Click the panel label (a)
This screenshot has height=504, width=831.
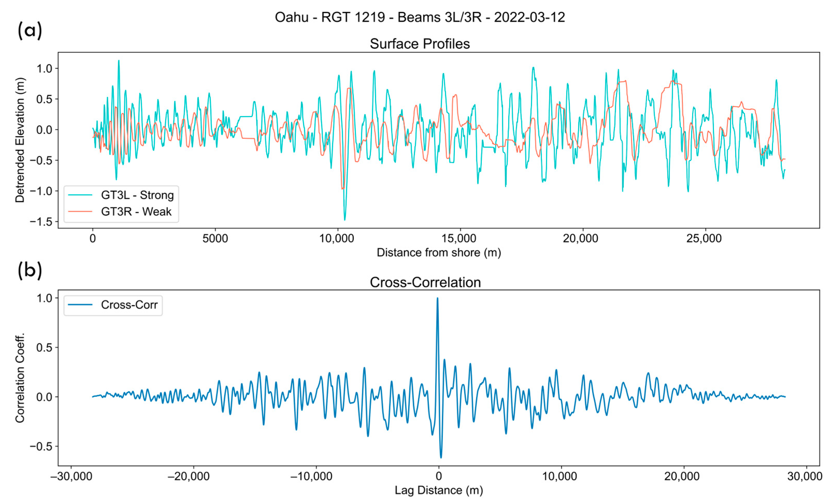point(30,30)
